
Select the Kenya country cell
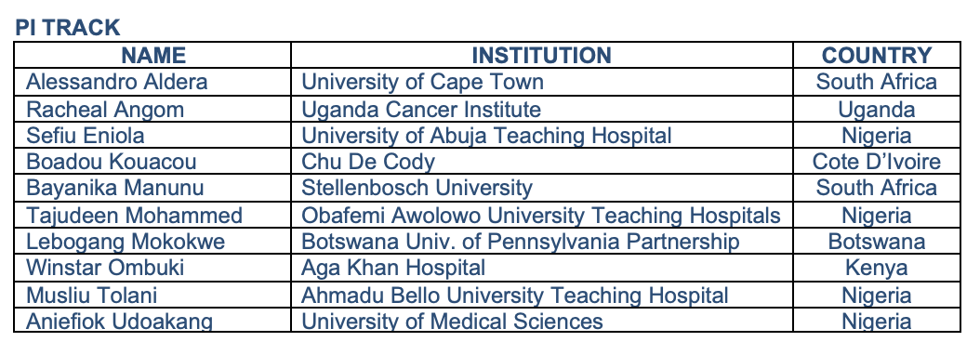876,269
